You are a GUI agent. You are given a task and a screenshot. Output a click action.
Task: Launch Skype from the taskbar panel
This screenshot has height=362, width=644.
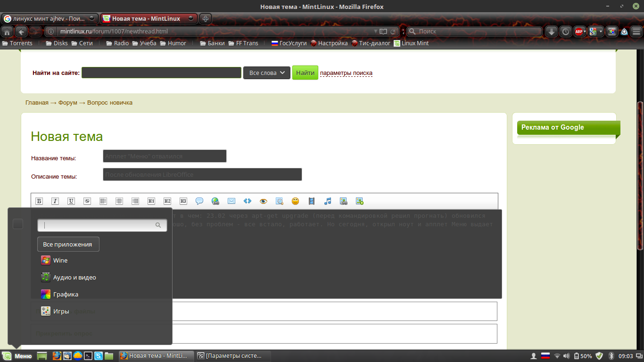pyautogui.click(x=99, y=356)
